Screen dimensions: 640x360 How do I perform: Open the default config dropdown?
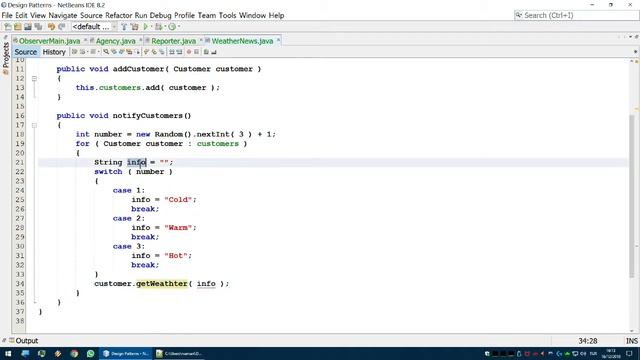pos(94,27)
